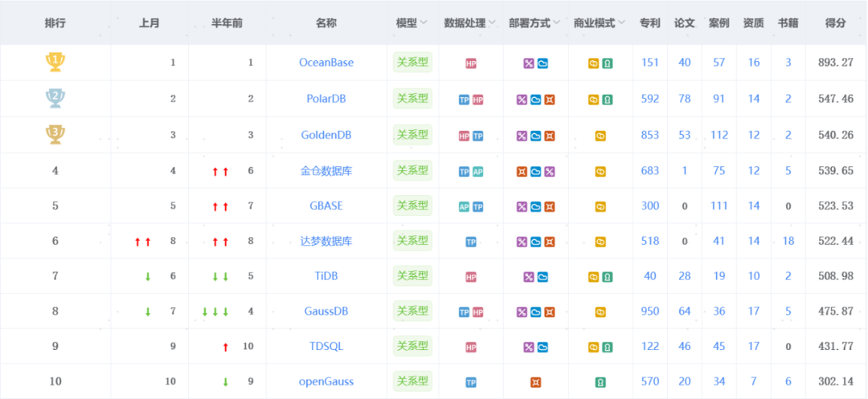Click the HP badge in the PolarDB row
Screen dimensions: 868x399
pyautogui.click(x=477, y=100)
